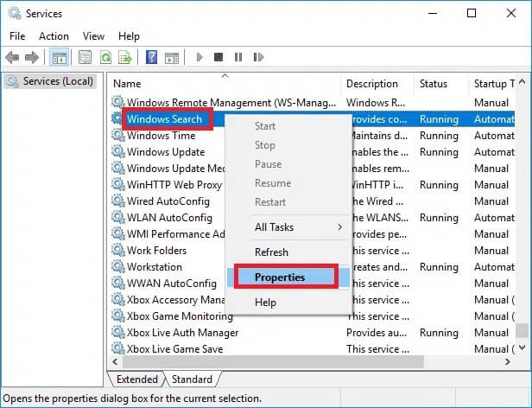The image size is (532, 408).
Task: Open the Properties toolbar icon
Action: coord(85,57)
